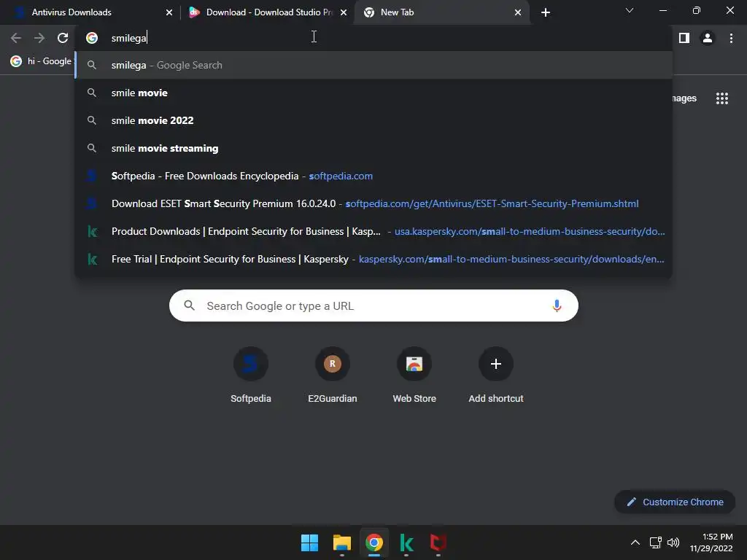Click the 'Search Google or type a URL' box
This screenshot has height=560, width=747.
(x=373, y=306)
